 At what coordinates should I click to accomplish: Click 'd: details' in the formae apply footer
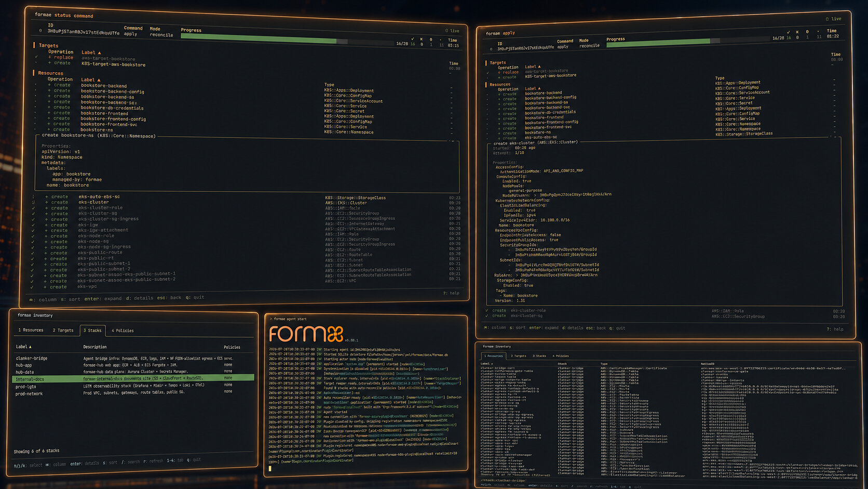pyautogui.click(x=573, y=328)
